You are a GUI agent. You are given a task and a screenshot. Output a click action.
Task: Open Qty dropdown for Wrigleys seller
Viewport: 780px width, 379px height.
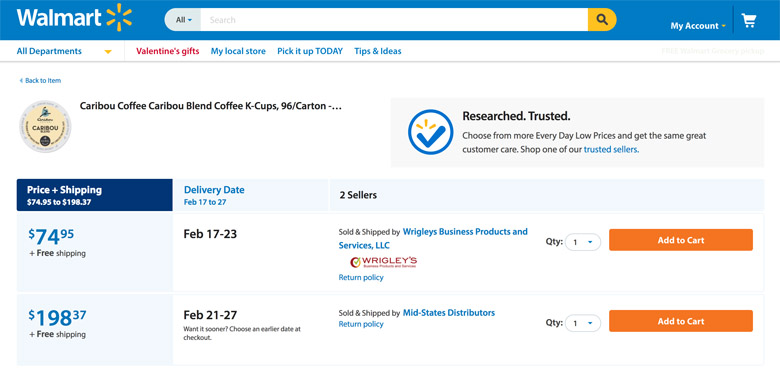(583, 242)
